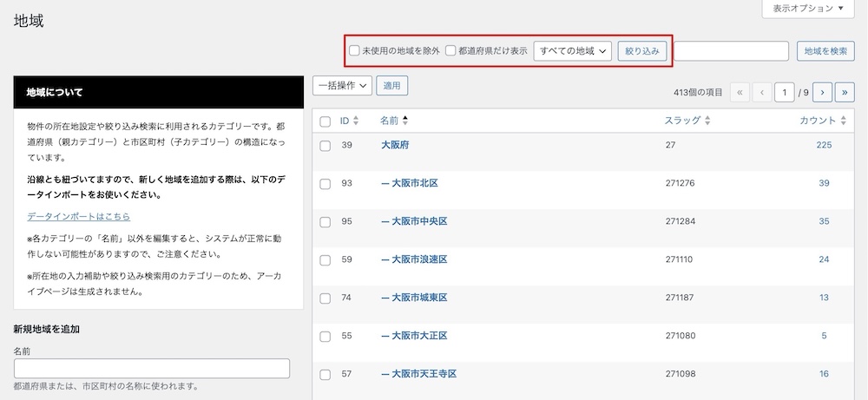Sort by カウント column arrows
This screenshot has width=868, height=400.
[x=844, y=121]
